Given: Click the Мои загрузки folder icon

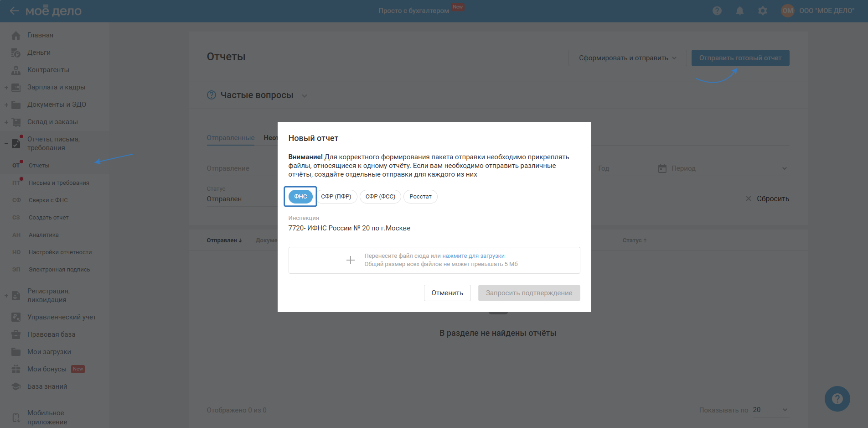Looking at the screenshot, I should [x=16, y=352].
